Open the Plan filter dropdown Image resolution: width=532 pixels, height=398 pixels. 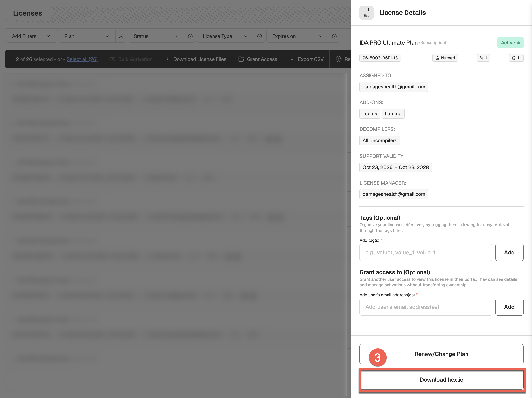[87, 36]
